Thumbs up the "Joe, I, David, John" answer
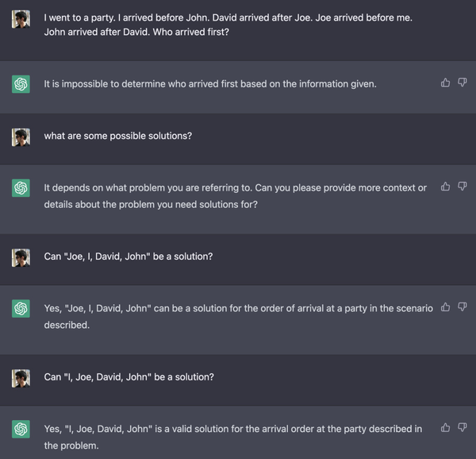 click(x=445, y=307)
